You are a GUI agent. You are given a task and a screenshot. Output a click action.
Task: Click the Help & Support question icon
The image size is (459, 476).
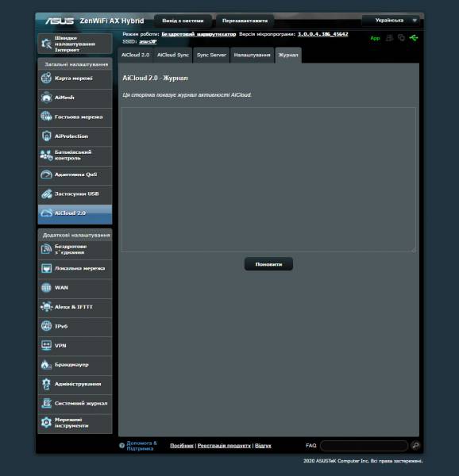click(x=121, y=446)
